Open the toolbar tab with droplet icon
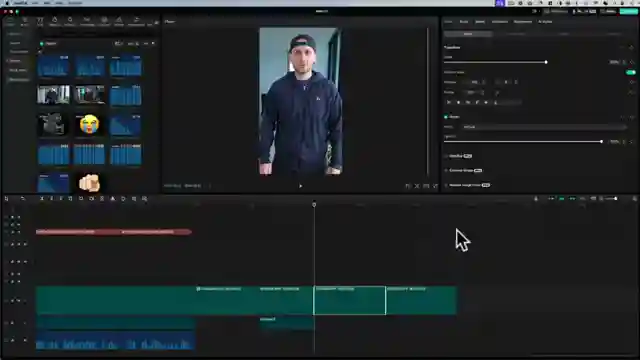640x360 pixels. [54, 21]
